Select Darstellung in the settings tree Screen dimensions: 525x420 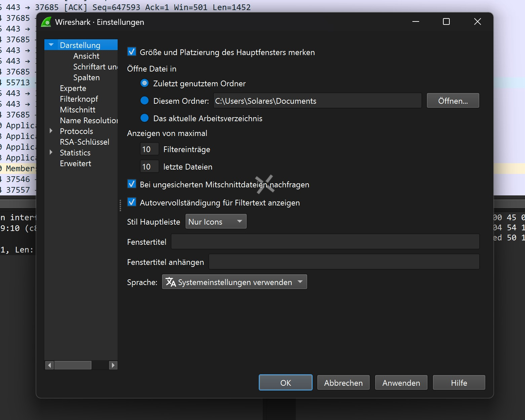80,45
